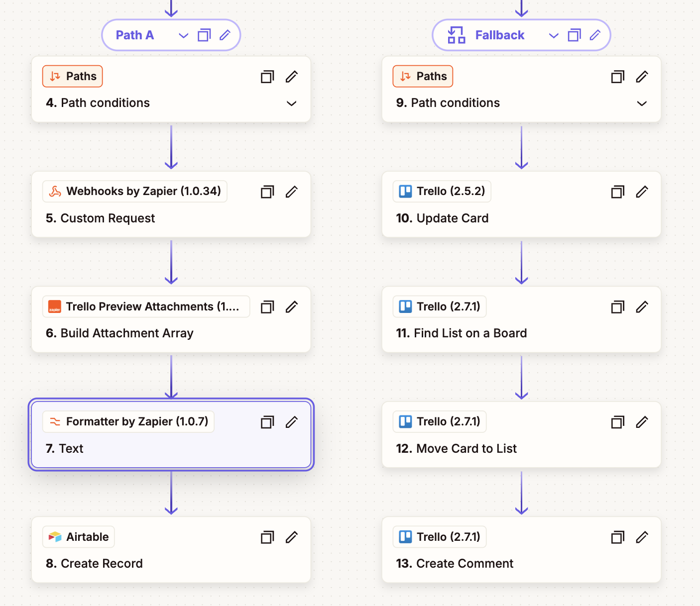Viewport: 700px width, 606px height.
Task: Duplicate step 5 Custom Request
Action: point(267,192)
